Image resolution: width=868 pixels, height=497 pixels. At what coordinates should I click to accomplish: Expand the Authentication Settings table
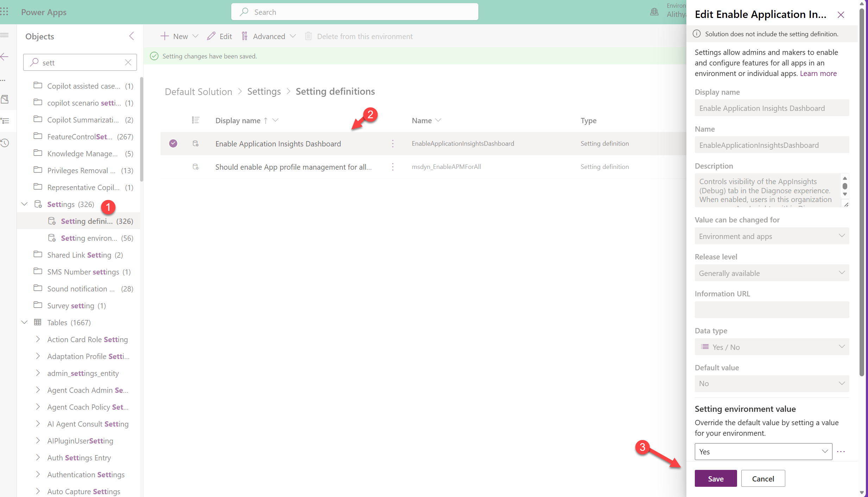pyautogui.click(x=38, y=474)
